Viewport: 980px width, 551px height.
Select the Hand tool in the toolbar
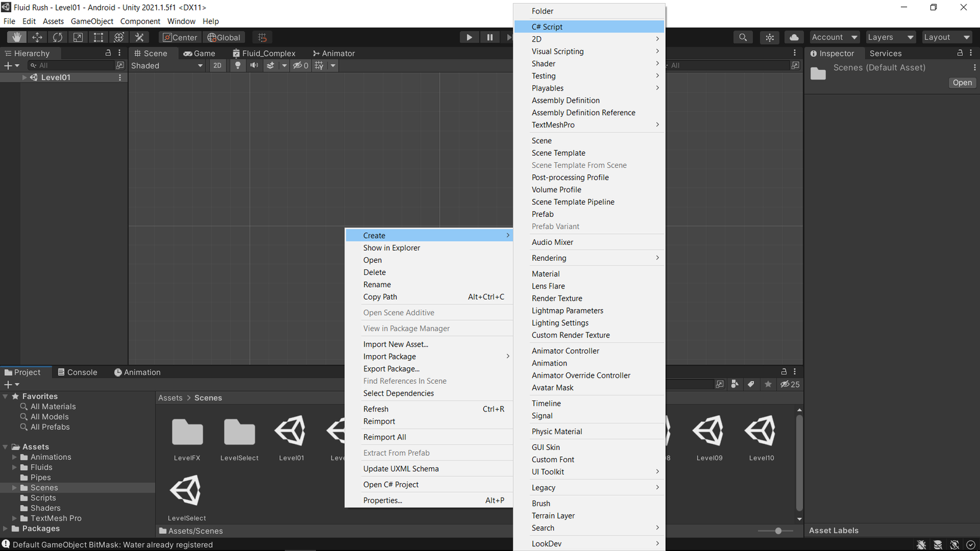tap(17, 37)
